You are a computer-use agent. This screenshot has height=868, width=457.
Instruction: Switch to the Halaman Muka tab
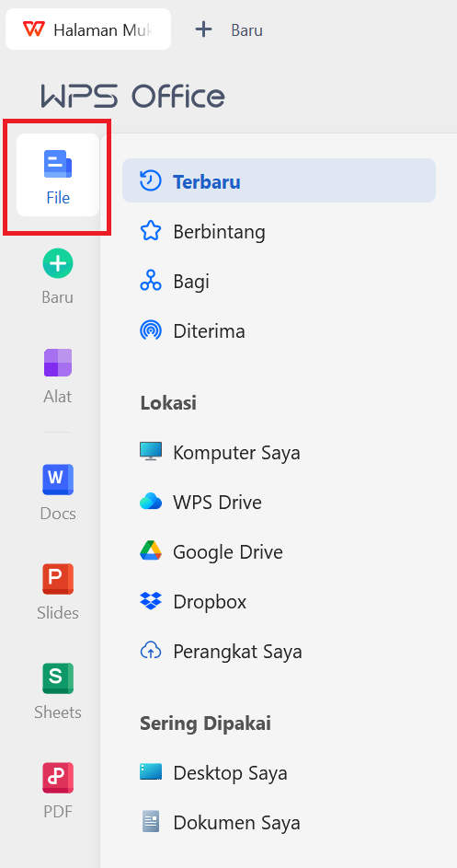click(88, 29)
